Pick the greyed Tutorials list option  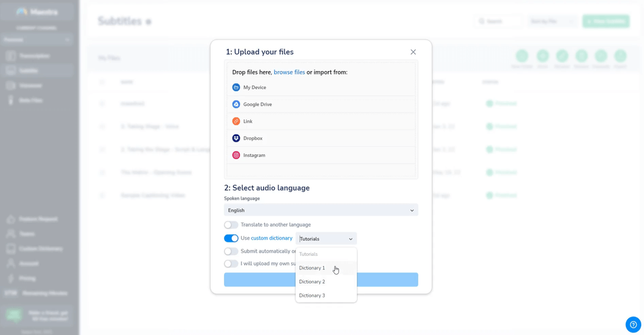(x=326, y=254)
